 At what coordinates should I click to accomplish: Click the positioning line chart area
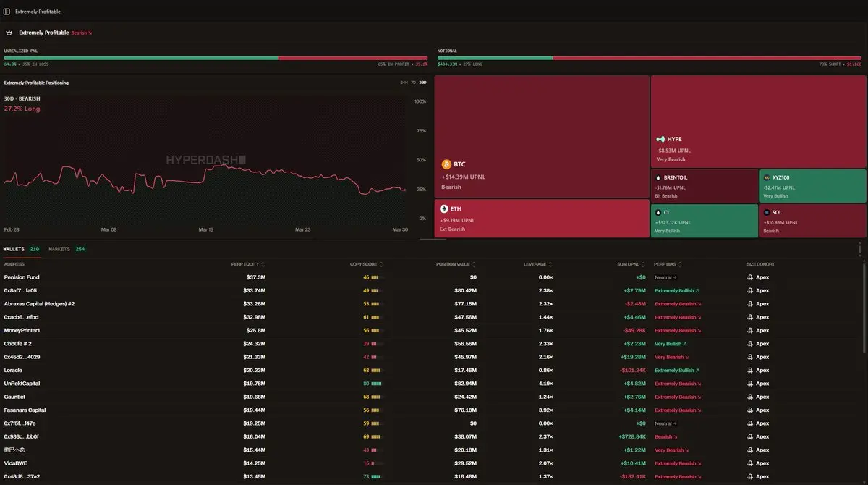205,159
